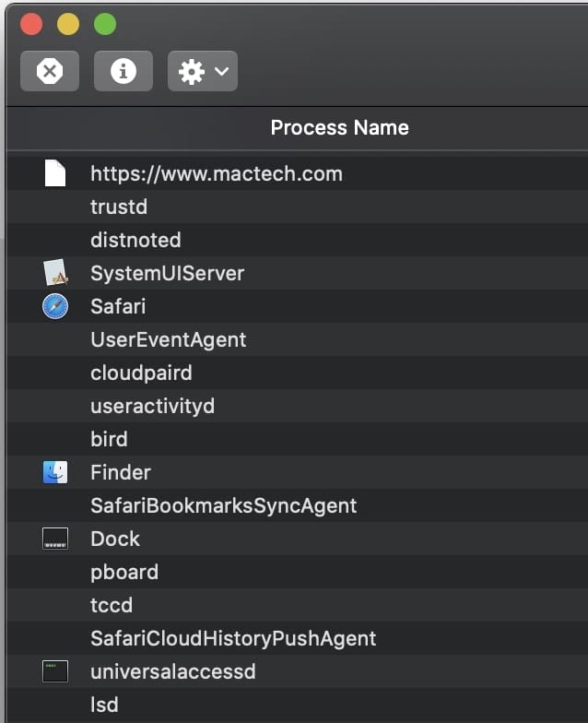This screenshot has width=588, height=723.
Task: Select the trustd process
Action: point(119,207)
